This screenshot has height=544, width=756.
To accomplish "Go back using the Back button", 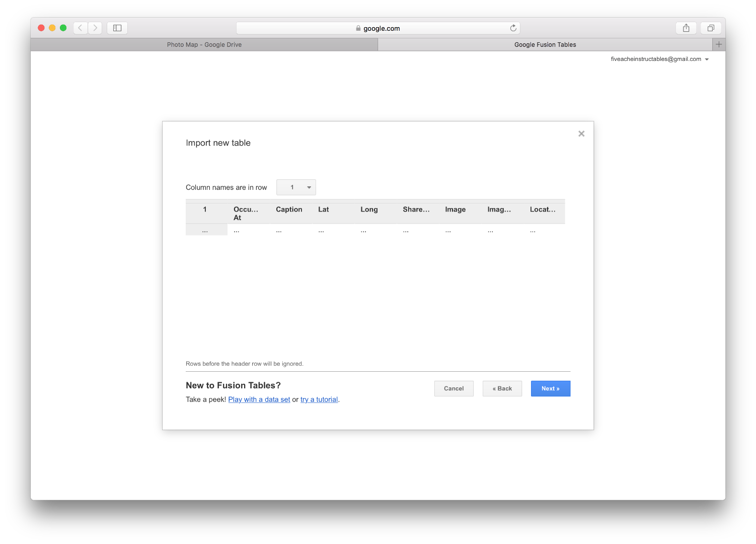I will point(502,388).
